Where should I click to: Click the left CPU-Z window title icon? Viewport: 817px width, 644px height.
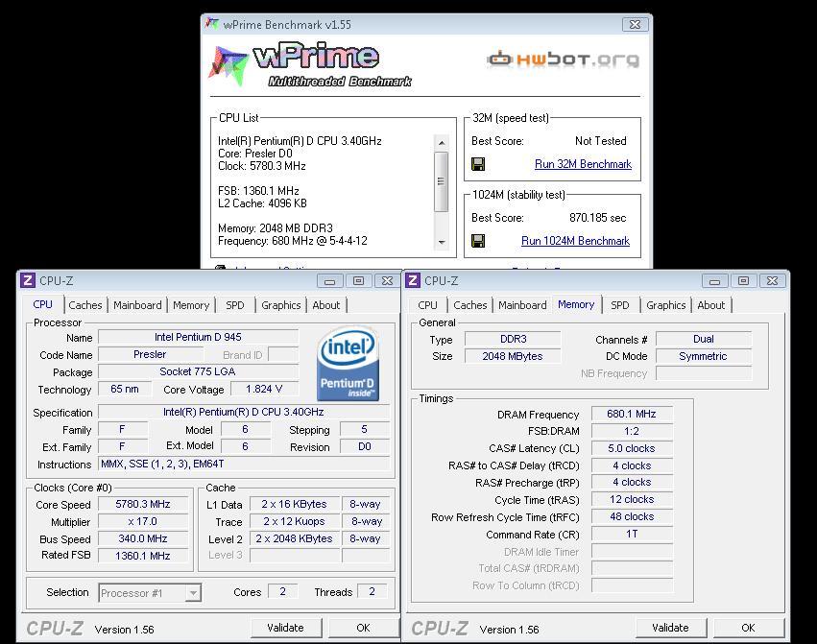coord(28,280)
